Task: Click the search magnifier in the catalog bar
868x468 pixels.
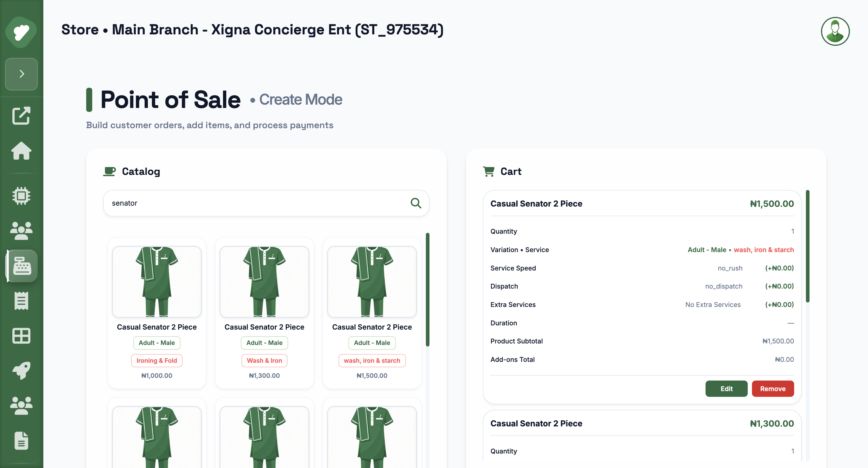Action: coord(416,203)
